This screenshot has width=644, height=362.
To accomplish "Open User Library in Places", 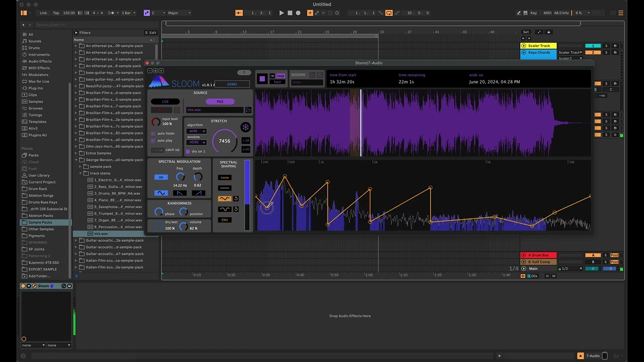I will (39, 175).
